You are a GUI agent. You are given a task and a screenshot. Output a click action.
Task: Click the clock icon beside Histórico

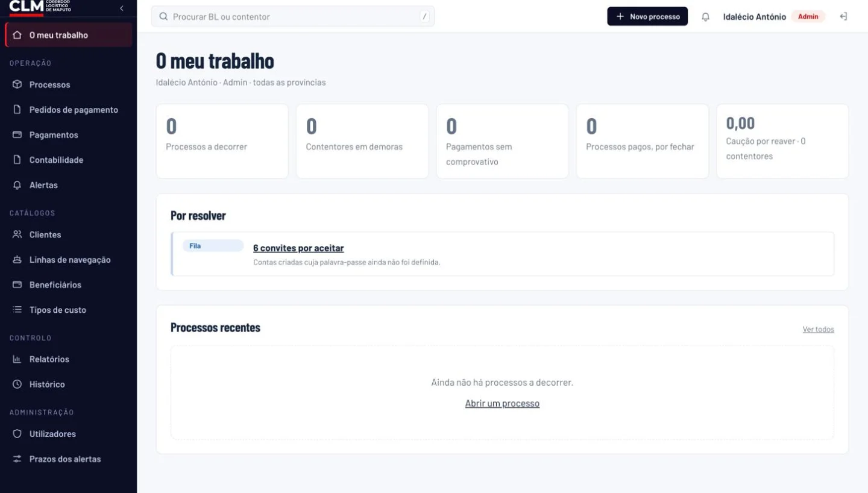[17, 384]
